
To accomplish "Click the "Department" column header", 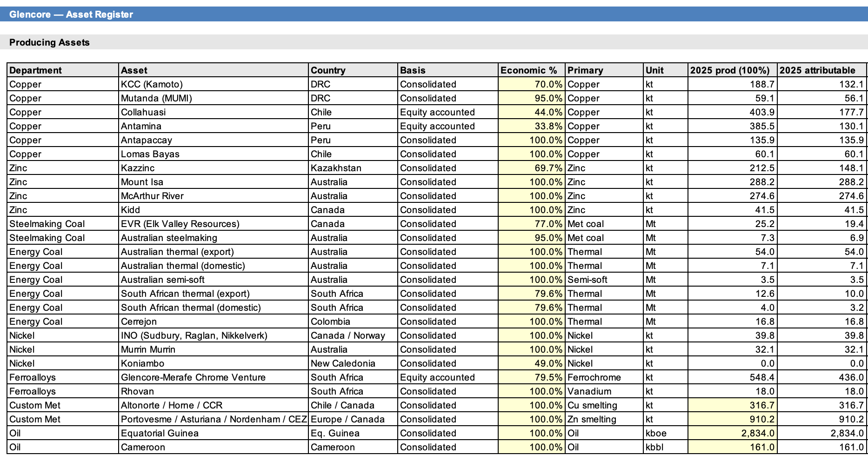I will [x=63, y=70].
